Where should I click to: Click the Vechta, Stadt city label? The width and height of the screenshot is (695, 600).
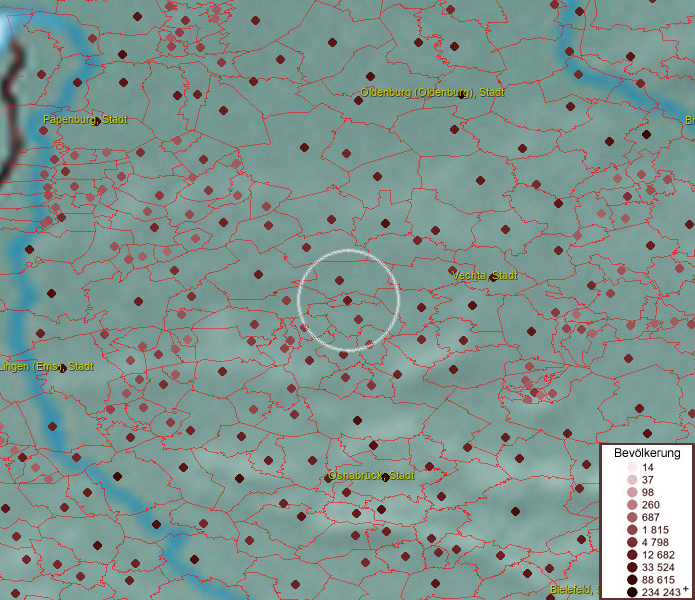[484, 275]
